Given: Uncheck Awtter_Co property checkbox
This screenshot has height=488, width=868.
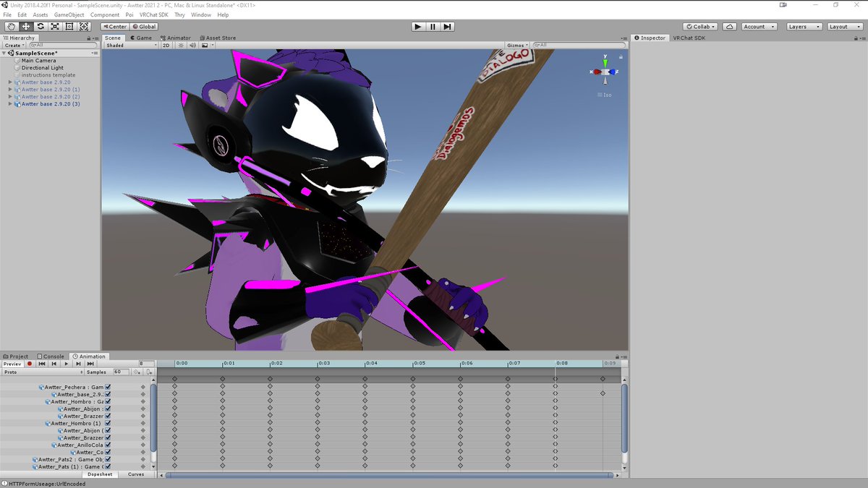Looking at the screenshot, I should coord(108,452).
